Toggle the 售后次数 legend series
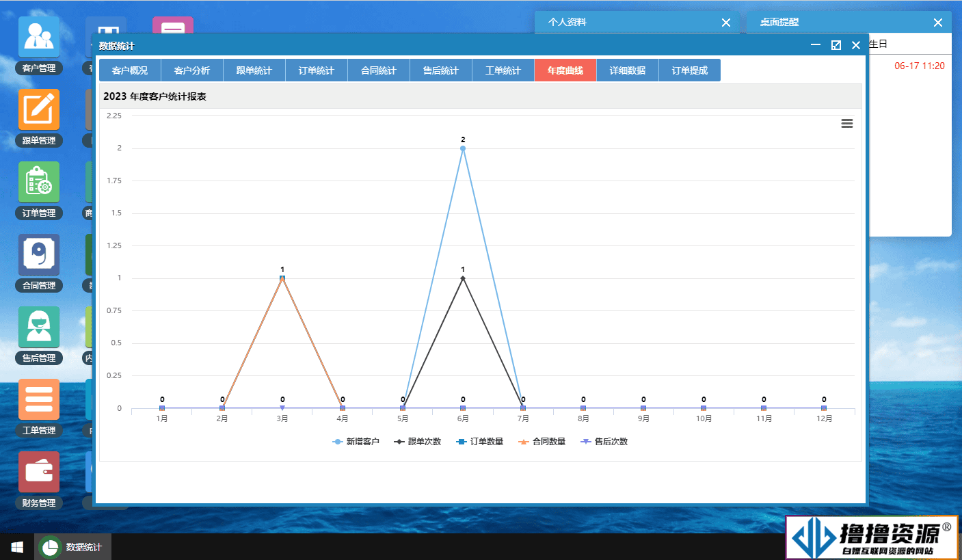This screenshot has width=962, height=560. click(x=604, y=442)
